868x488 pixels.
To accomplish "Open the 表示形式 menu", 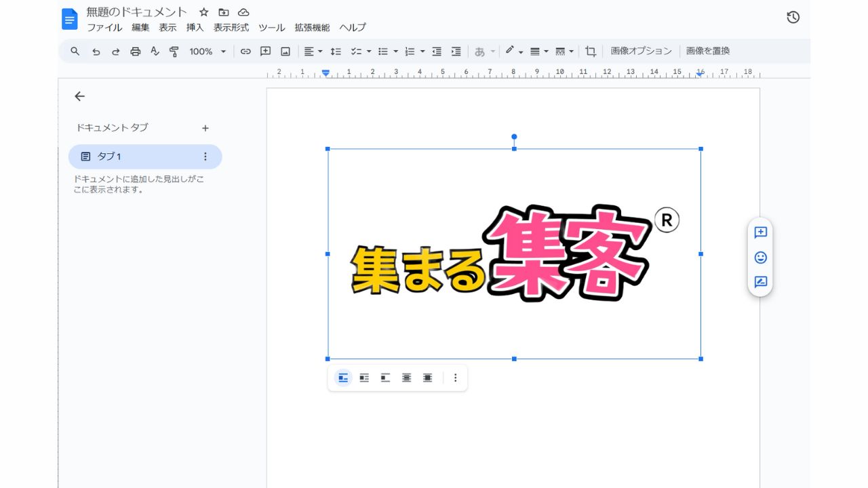I will coord(231,28).
